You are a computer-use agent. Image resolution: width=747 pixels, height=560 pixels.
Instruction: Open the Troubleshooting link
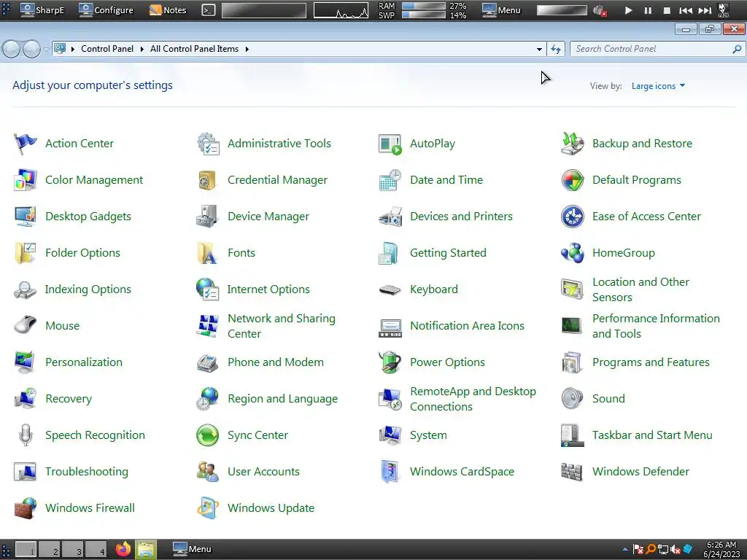point(87,472)
